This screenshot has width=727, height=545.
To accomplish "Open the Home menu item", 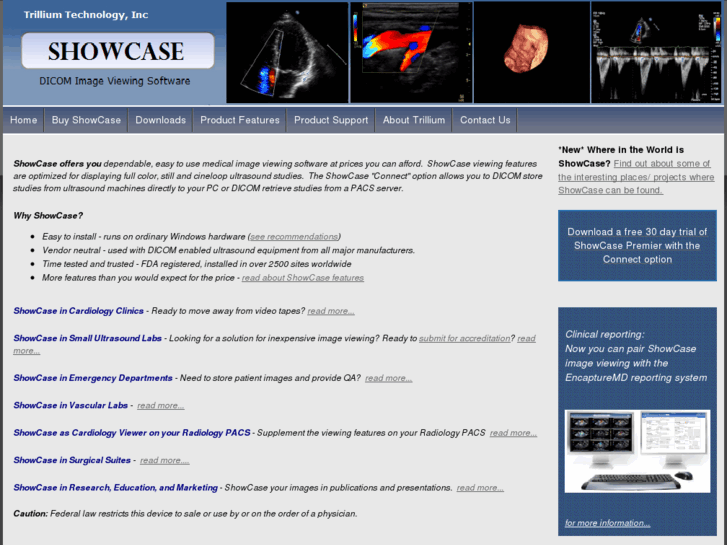I will pyautogui.click(x=24, y=120).
